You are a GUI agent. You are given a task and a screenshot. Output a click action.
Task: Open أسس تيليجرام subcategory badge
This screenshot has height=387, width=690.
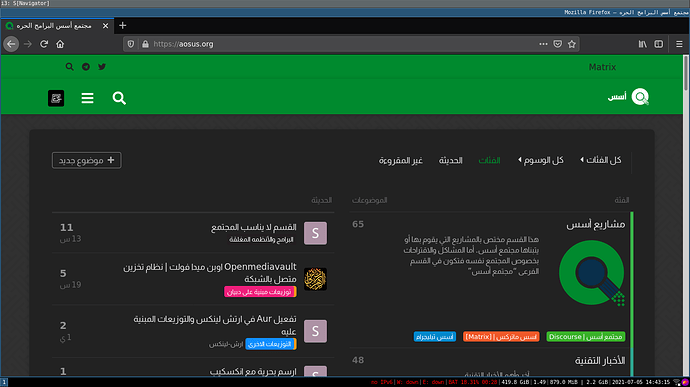(435, 337)
